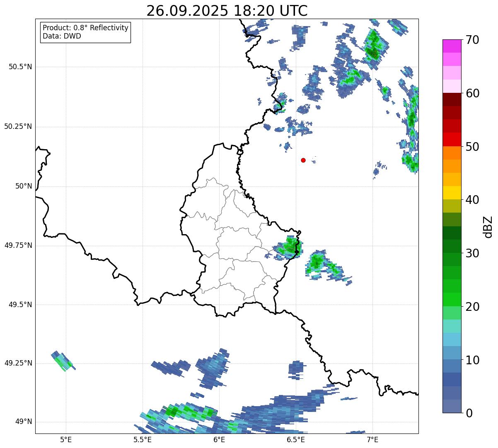Click the Product: 0.8° Reflectivity info box
The width and height of the screenshot is (498, 448).
pyautogui.click(x=86, y=32)
